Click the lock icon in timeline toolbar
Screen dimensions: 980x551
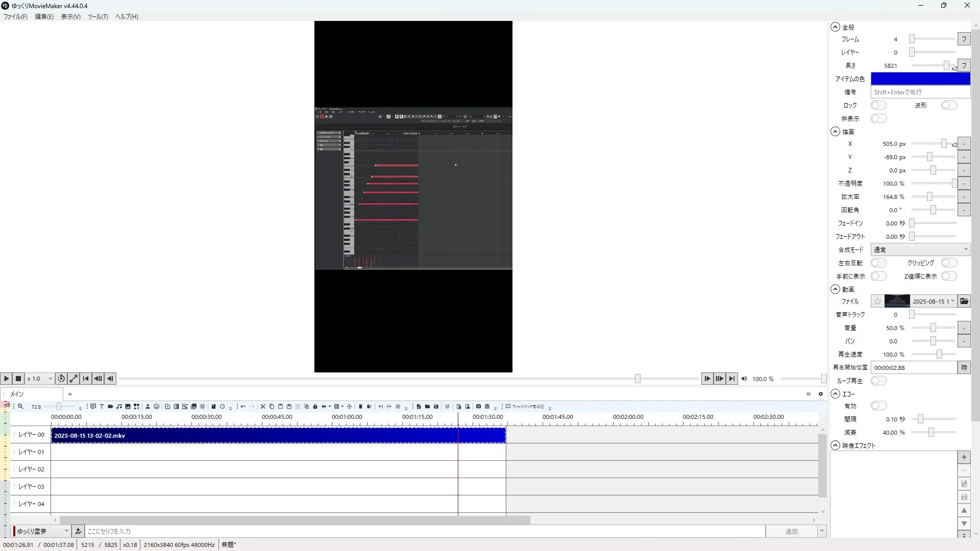click(x=315, y=407)
